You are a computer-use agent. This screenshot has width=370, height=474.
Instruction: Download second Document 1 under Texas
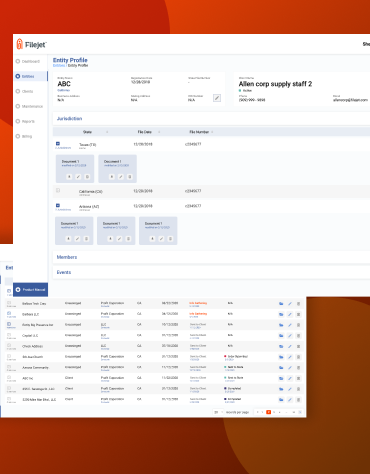pyautogui.click(x=112, y=177)
